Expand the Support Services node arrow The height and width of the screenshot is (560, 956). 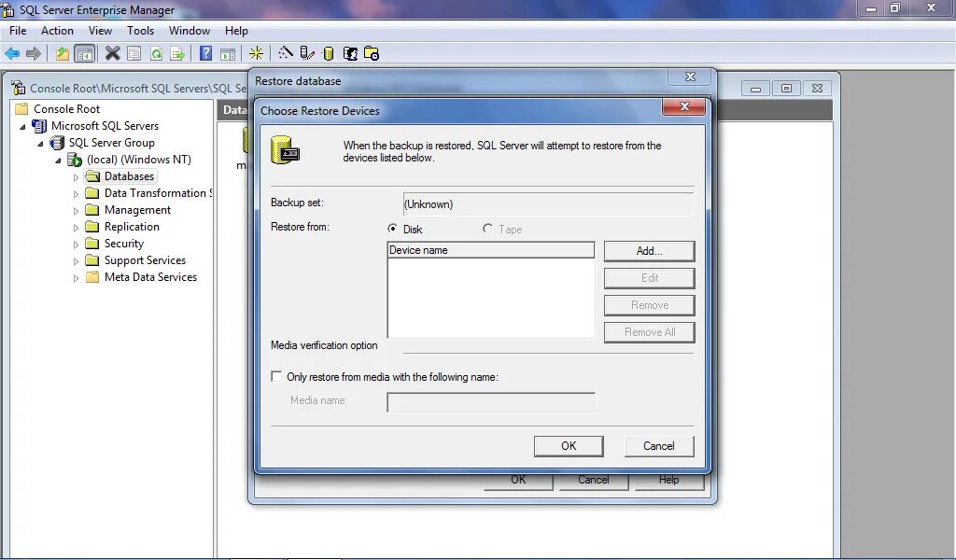(x=76, y=261)
